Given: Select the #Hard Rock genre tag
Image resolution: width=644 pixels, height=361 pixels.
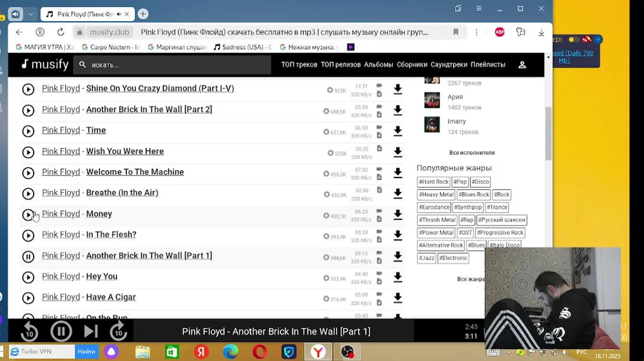Looking at the screenshot, I should (434, 182).
